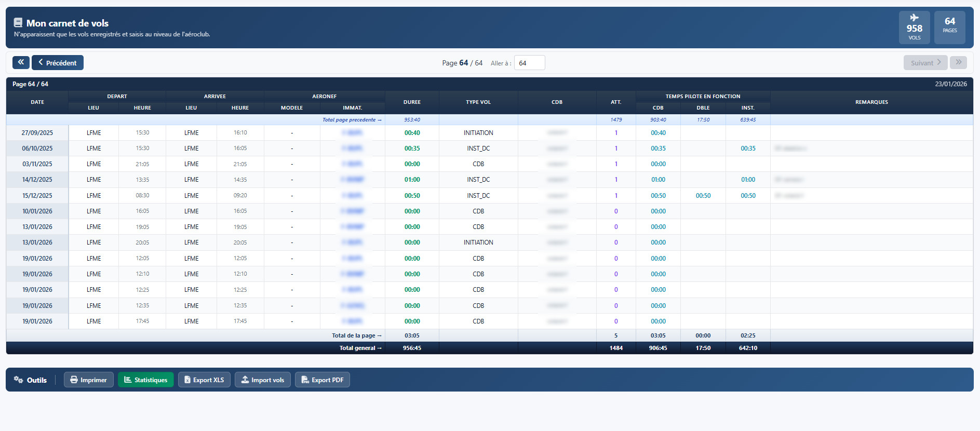Open the Import vols upload tool
Image resolution: width=980 pixels, height=431 pixels.
(x=263, y=380)
